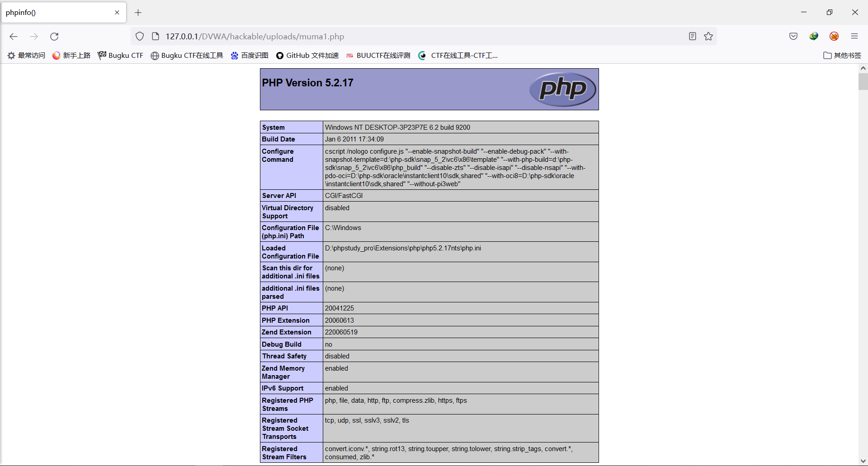Select the phpinfo() tab

(63, 13)
